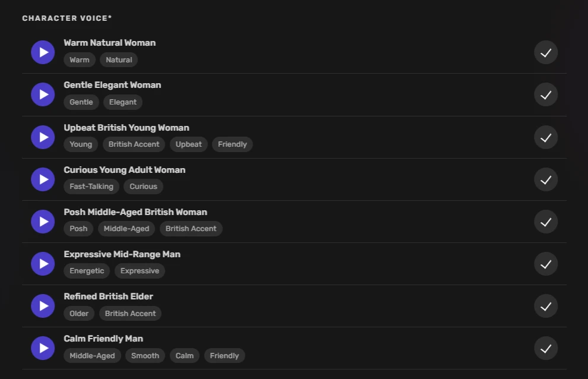The width and height of the screenshot is (588, 379).
Task: Play the Calm Friendly Man voice preview
Action: 43,348
